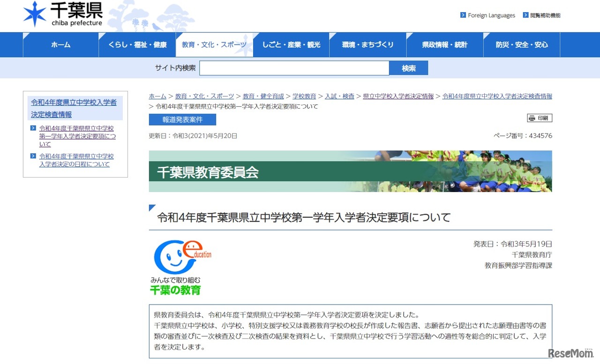Open the 防災・安全・安心 navigation menu
This screenshot has height=364, width=600.
click(521, 44)
